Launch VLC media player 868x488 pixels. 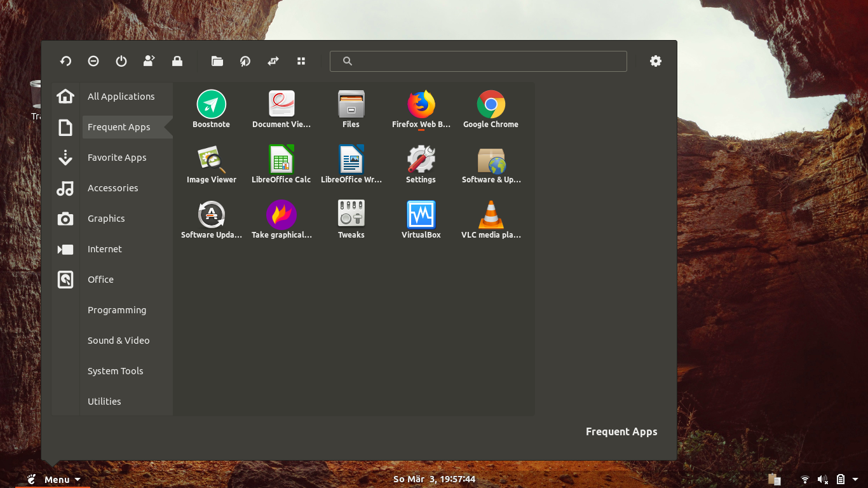[x=491, y=220]
